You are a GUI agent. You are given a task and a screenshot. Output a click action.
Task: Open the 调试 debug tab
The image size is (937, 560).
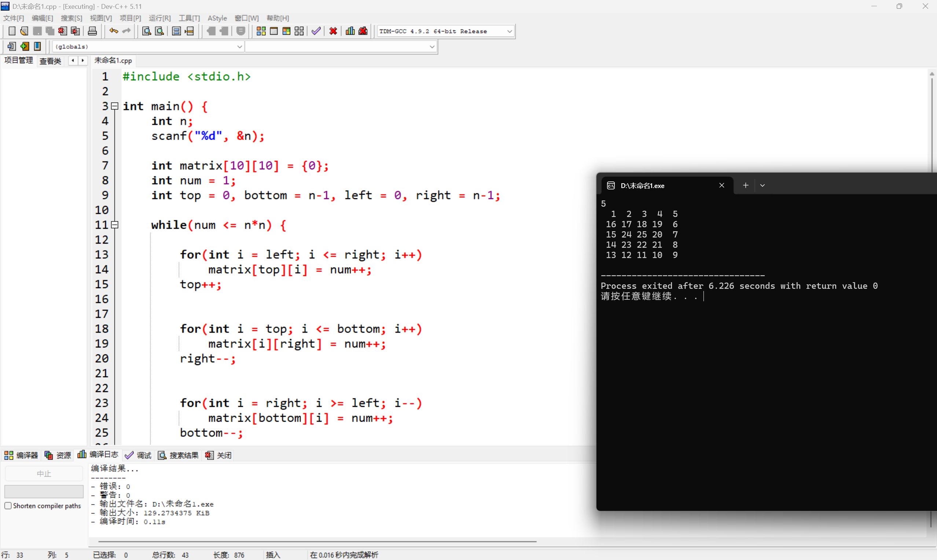pos(138,455)
